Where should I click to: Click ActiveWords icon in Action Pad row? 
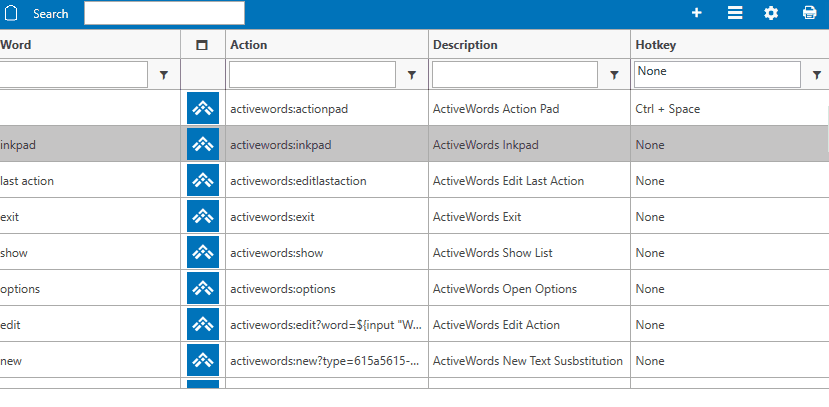[x=203, y=108]
